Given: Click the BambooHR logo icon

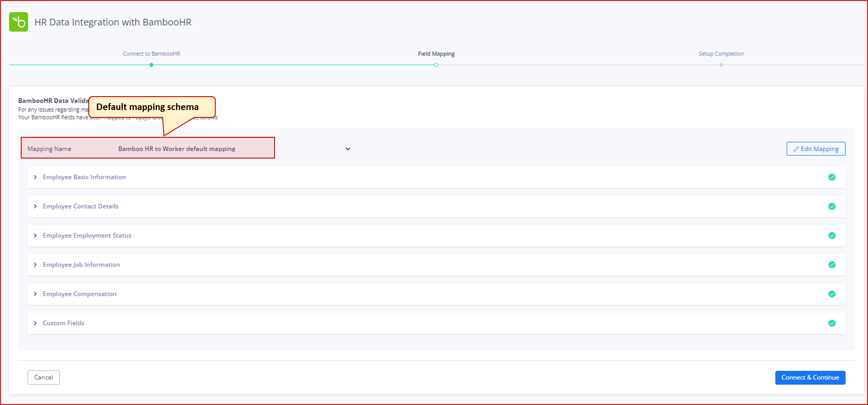Looking at the screenshot, I should [18, 22].
